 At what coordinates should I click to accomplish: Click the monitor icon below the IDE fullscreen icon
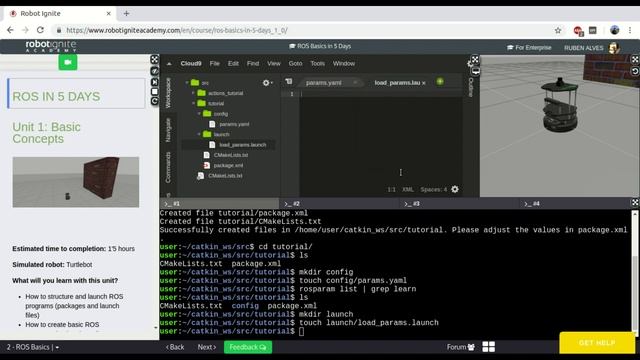[475, 71]
